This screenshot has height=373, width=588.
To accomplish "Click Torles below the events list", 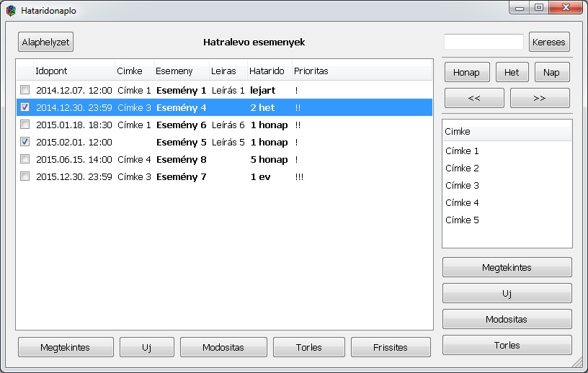I will tap(308, 347).
